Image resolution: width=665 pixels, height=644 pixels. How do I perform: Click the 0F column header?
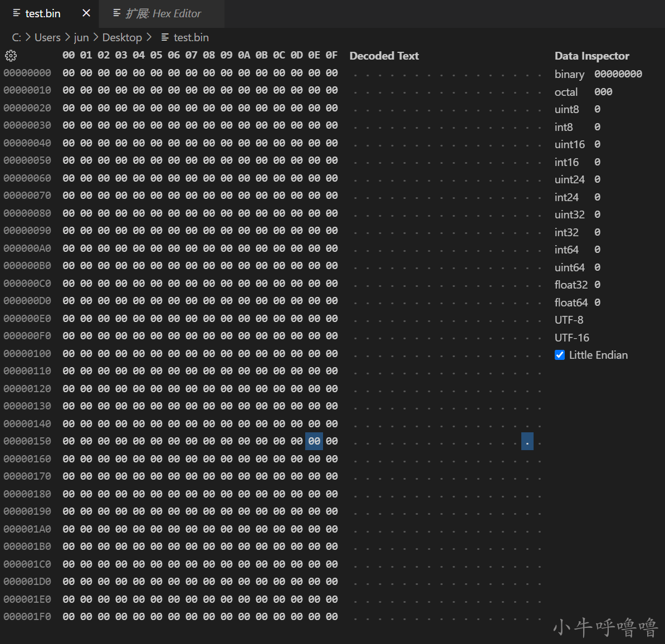[x=331, y=55]
